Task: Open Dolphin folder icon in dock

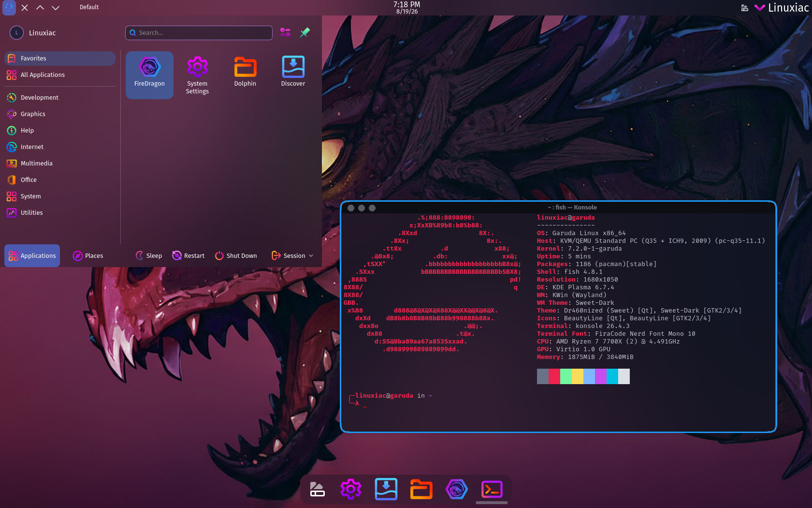Action: pyautogui.click(x=421, y=490)
